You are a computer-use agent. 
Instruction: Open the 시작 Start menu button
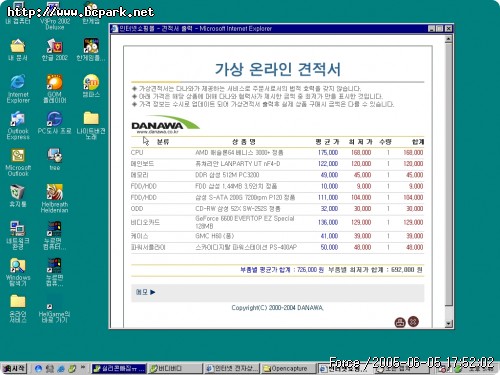click(x=14, y=368)
